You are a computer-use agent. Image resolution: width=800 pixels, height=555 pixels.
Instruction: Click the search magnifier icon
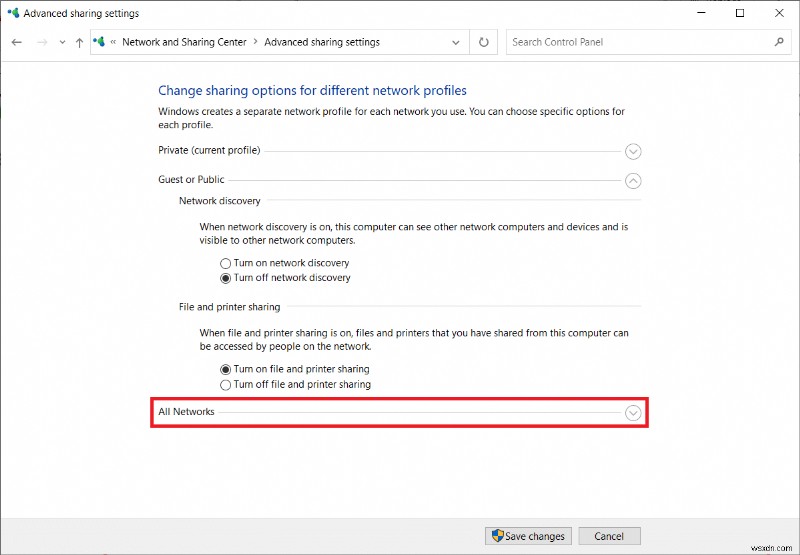(x=779, y=42)
